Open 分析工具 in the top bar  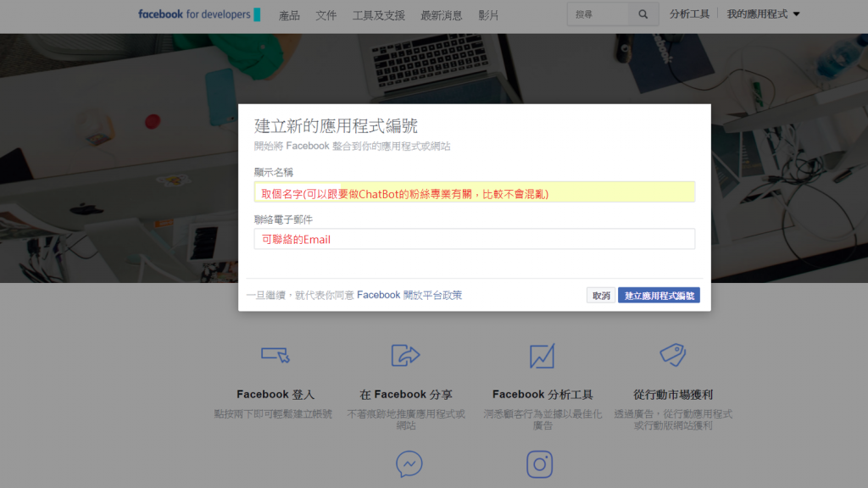pyautogui.click(x=689, y=14)
